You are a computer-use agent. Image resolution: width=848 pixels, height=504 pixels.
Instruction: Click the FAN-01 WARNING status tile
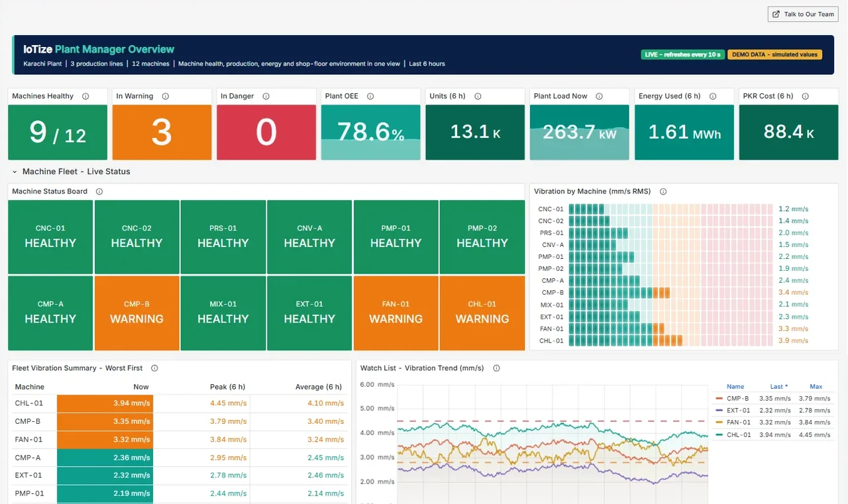click(x=396, y=313)
